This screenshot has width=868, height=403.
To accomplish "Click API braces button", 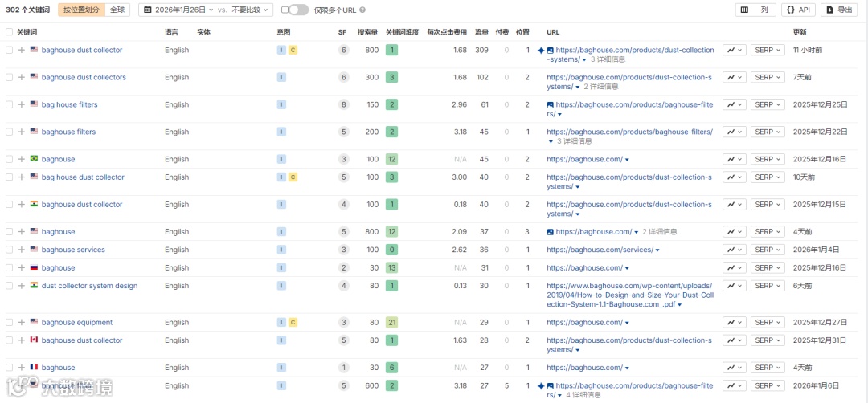I will [x=798, y=10].
